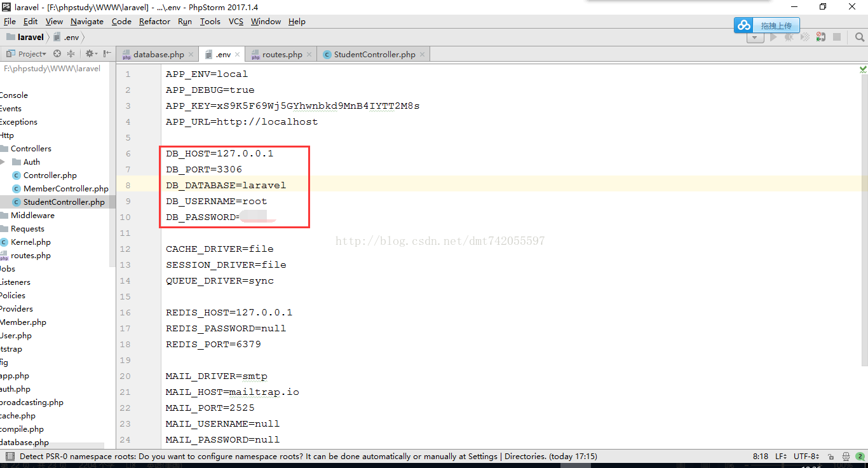Open the Help menu
868x468 pixels.
pyautogui.click(x=297, y=21)
